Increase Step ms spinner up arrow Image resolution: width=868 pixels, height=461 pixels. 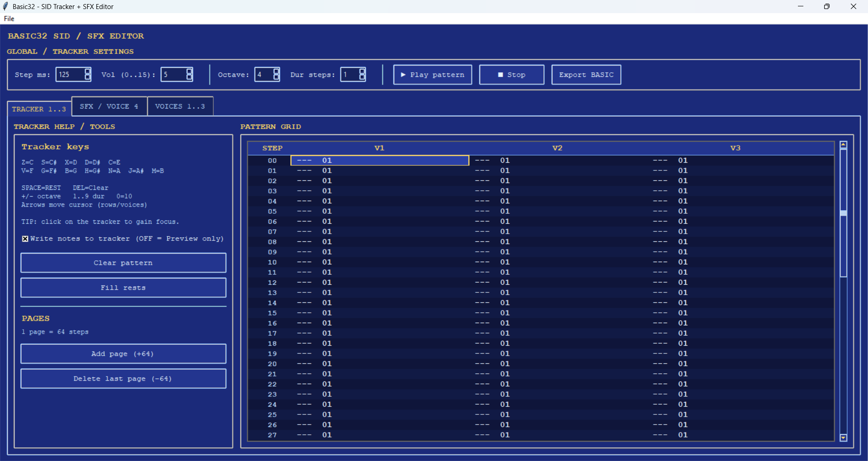tap(88, 71)
